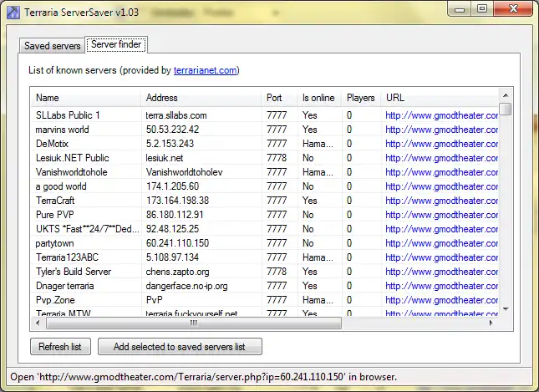Click Add selected to saved servers list

pyautogui.click(x=180, y=347)
